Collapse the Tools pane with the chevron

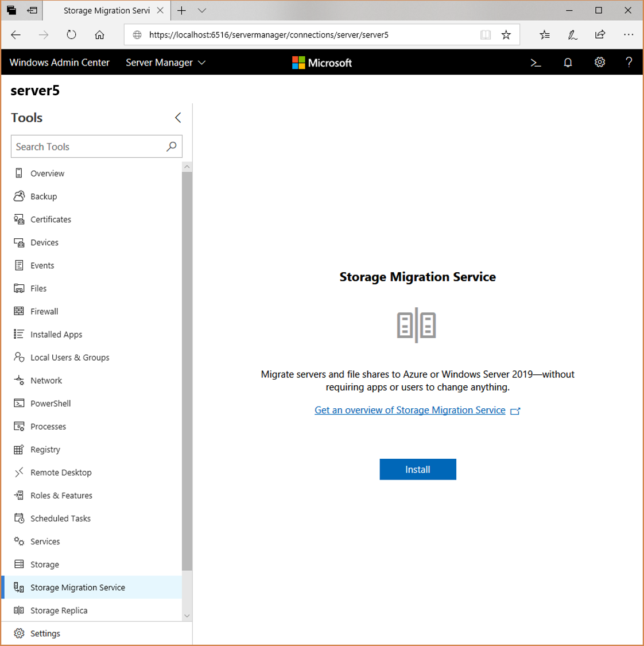(178, 117)
